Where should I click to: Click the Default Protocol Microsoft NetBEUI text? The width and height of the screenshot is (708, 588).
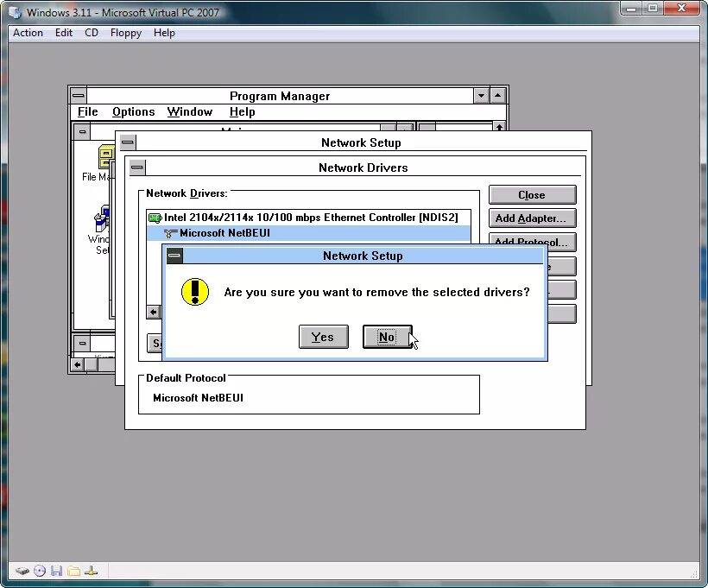[199, 398]
